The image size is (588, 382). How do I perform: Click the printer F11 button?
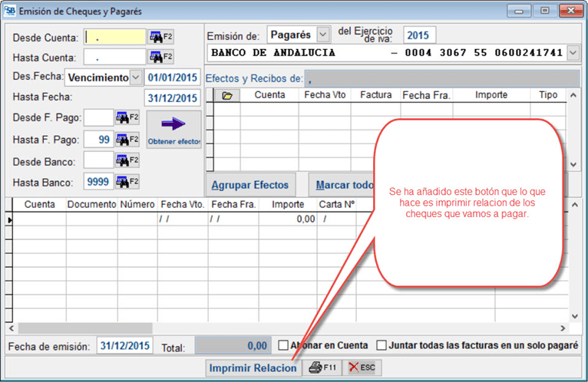322,367
